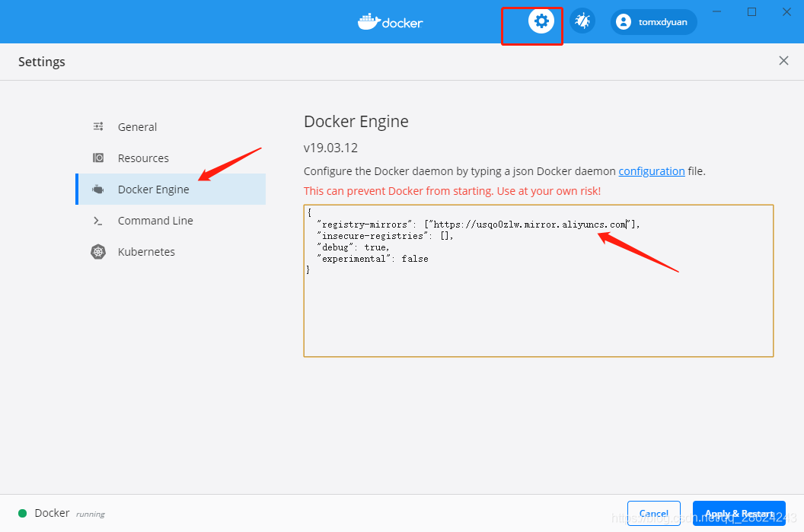The height and width of the screenshot is (532, 804).
Task: Click the Docker whale logo
Action: coord(391,22)
